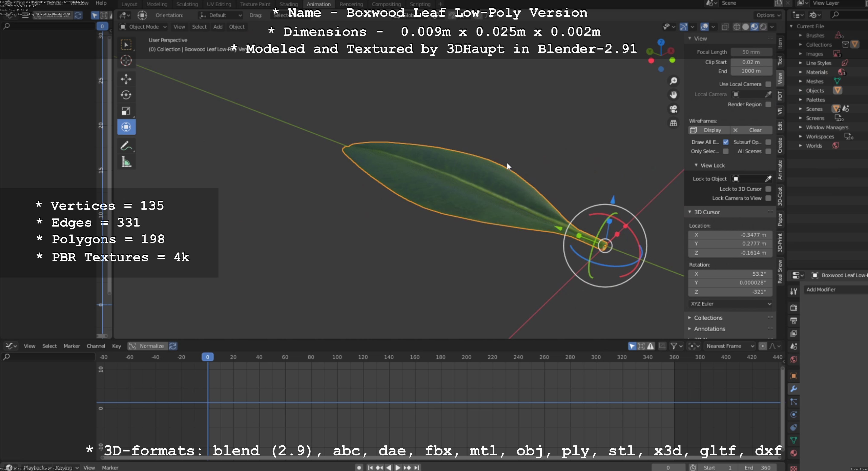Open the Material properties sphere icon
The width and height of the screenshot is (868, 471).
tap(794, 453)
